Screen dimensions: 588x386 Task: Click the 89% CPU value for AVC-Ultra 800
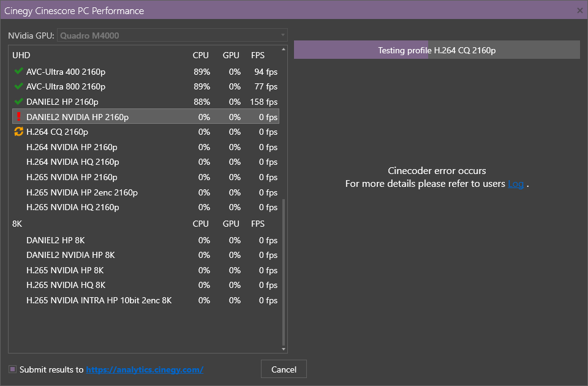(202, 86)
